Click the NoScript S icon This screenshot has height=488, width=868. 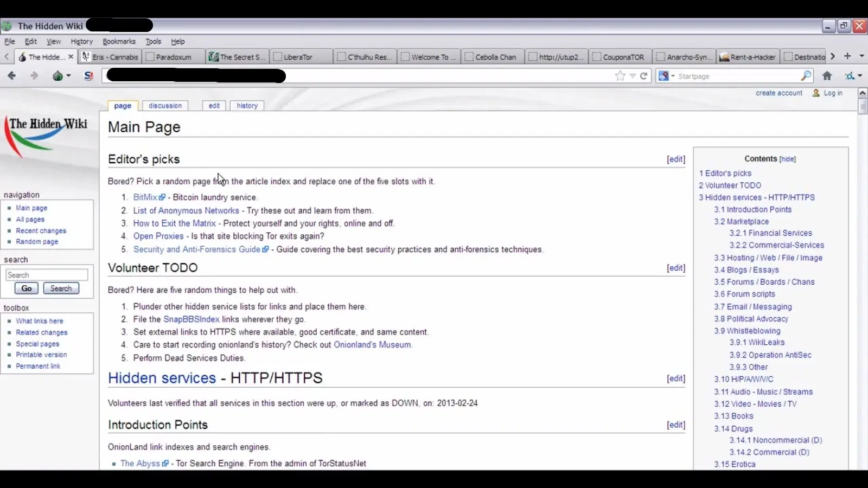[89, 76]
